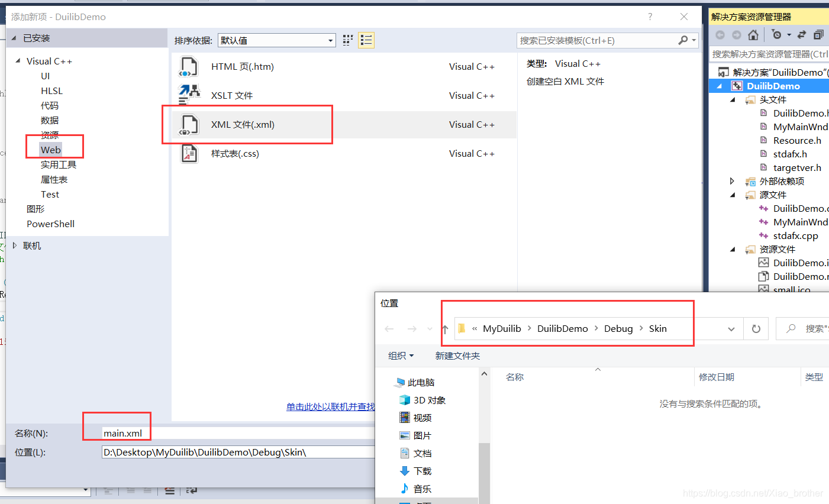This screenshot has width=829, height=504.
Task: Click Debug in the breadcrumb path
Action: pos(618,329)
